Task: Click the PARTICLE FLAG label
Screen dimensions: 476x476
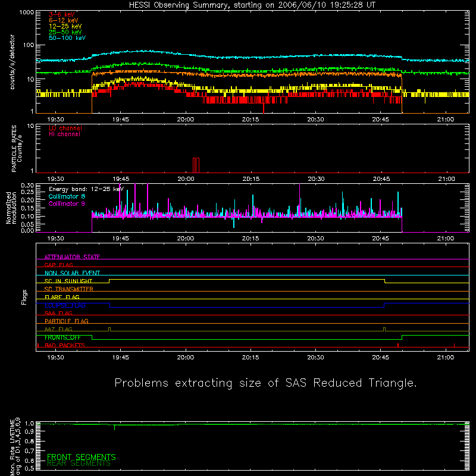Action: 67,321
